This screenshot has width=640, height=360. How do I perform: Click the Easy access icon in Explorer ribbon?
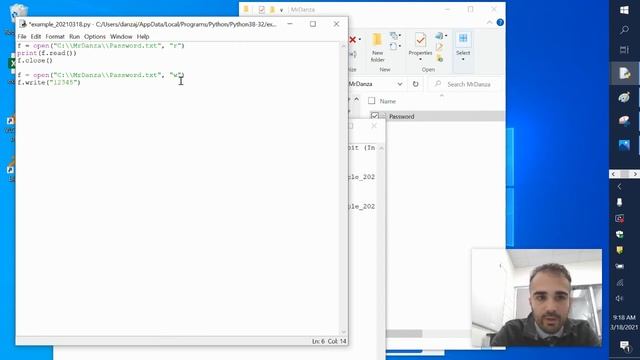click(x=394, y=46)
